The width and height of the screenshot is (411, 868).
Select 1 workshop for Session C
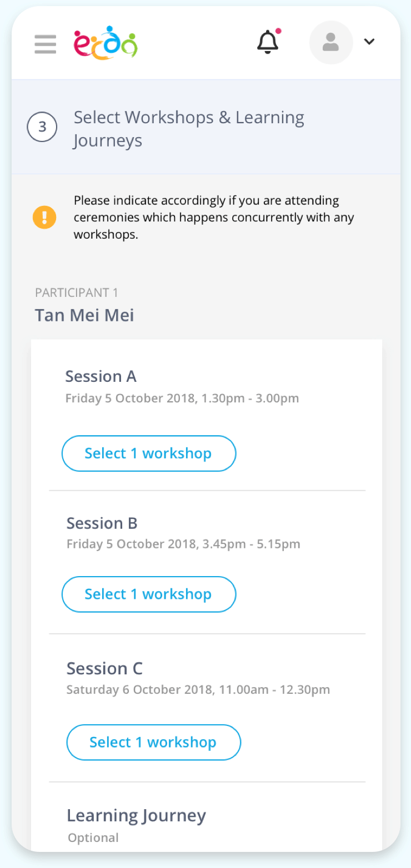click(x=153, y=743)
